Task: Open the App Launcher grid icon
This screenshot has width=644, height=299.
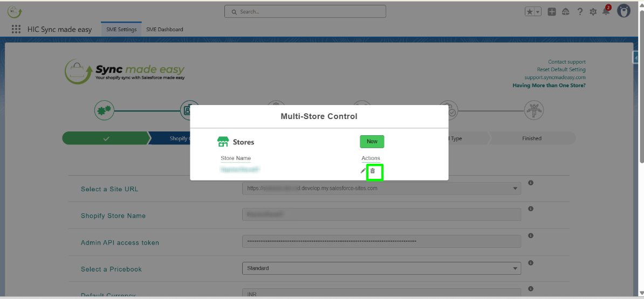Action: pyautogui.click(x=16, y=29)
